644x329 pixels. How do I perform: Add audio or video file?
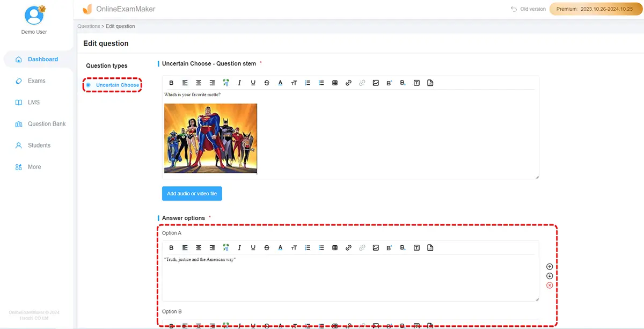(x=192, y=193)
